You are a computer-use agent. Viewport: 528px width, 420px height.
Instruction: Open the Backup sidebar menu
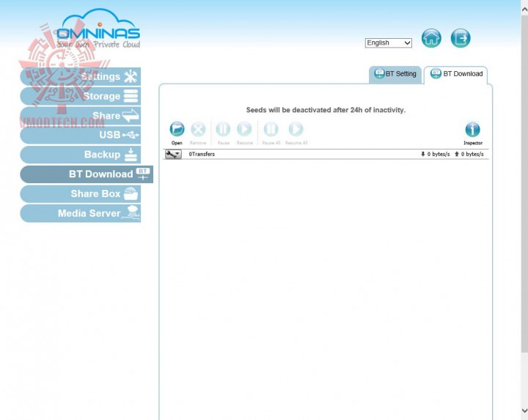81,155
